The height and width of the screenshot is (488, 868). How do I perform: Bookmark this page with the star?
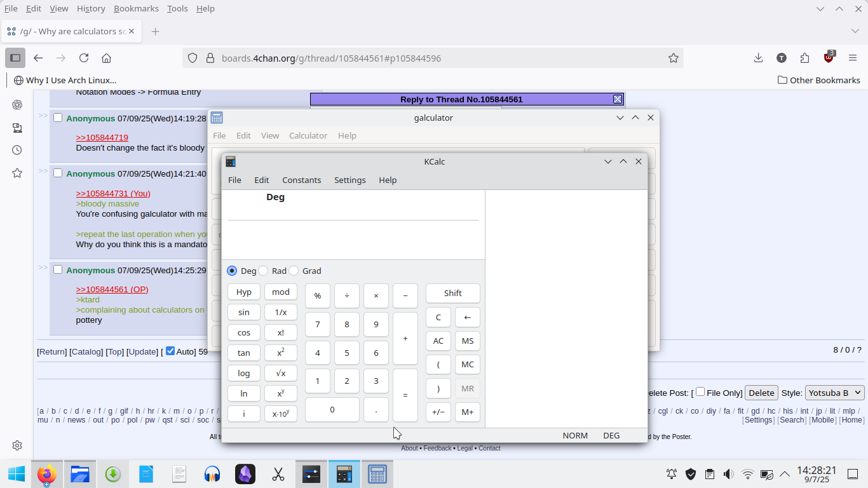[674, 58]
